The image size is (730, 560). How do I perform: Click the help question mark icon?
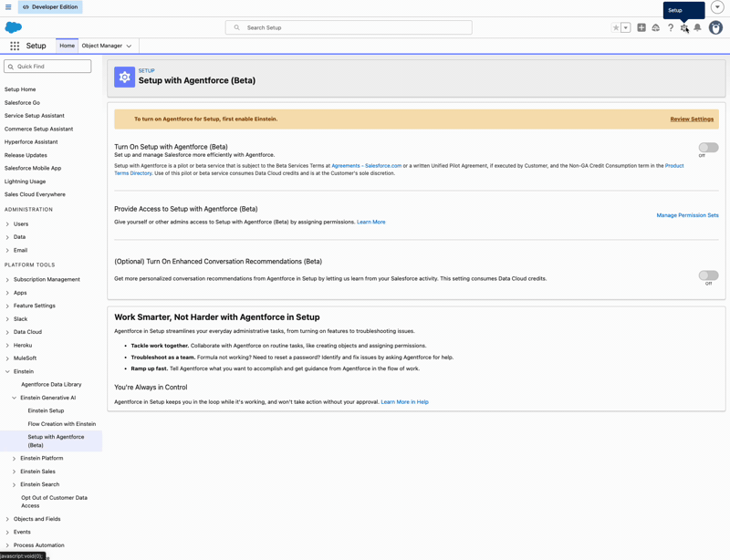point(671,27)
